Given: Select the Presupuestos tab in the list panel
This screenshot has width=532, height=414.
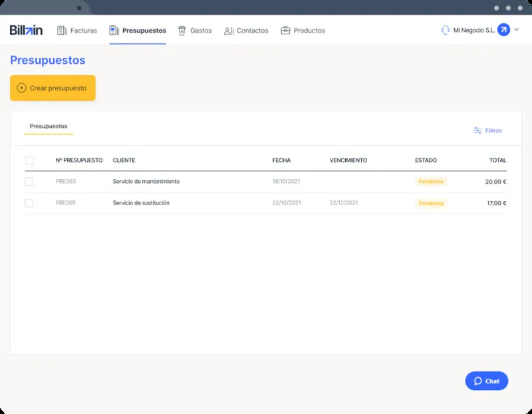Looking at the screenshot, I should (49, 126).
